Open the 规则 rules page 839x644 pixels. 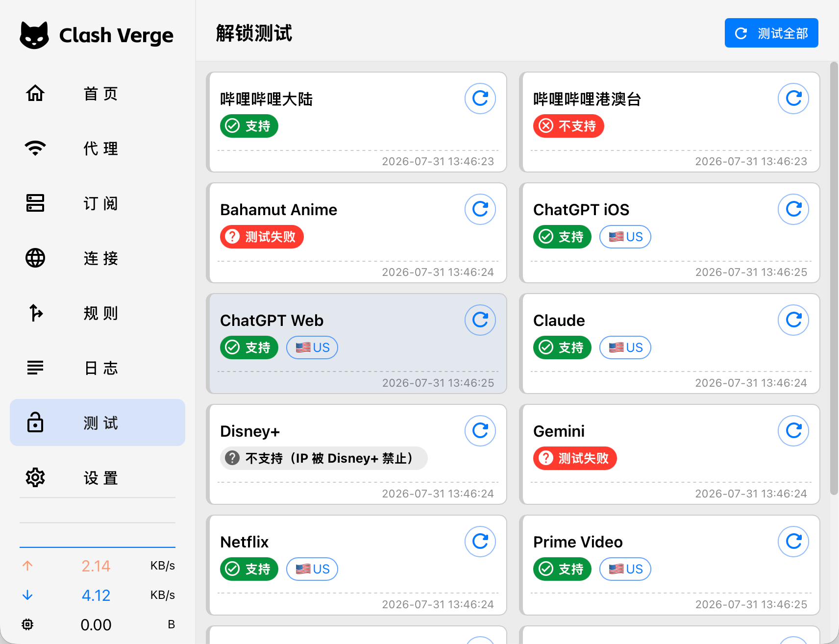(98, 313)
